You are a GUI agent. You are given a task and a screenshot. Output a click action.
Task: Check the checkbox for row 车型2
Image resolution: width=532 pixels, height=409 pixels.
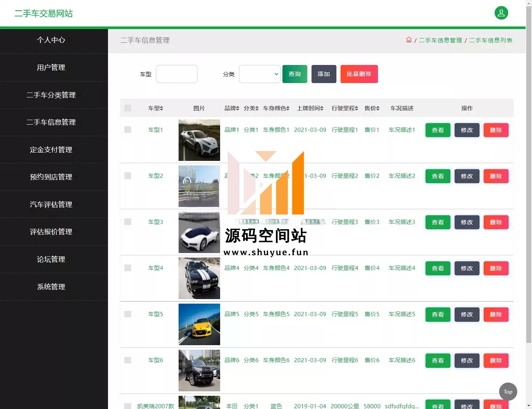pyautogui.click(x=128, y=176)
